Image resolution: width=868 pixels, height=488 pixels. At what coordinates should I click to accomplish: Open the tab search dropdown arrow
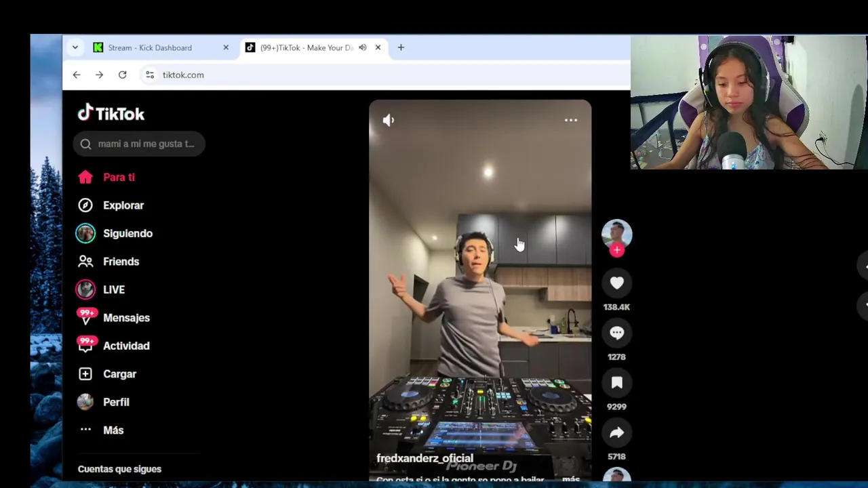[75, 47]
